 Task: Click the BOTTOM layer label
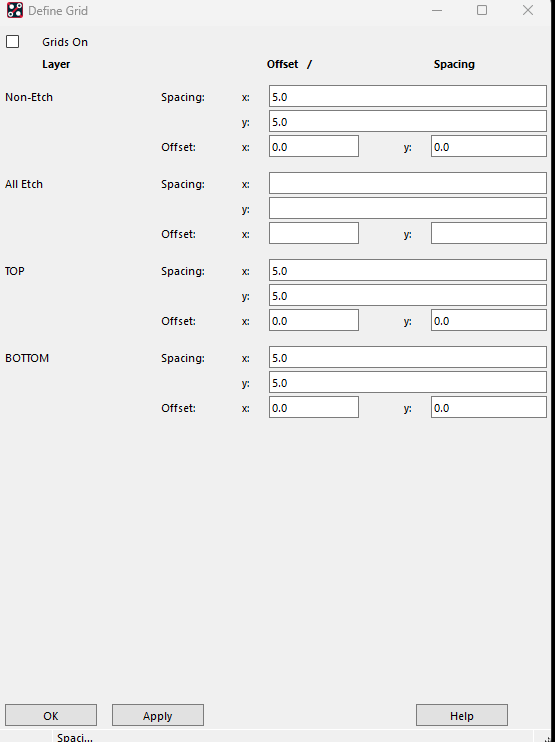pos(27,358)
